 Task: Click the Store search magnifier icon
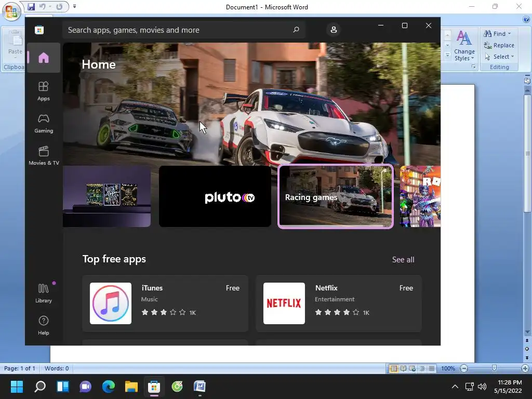[x=296, y=30]
